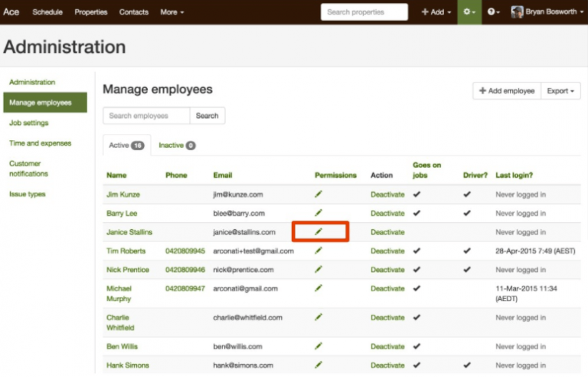This screenshot has height=377, width=588.
Task: Toggle Driver checkmark for Tim Roberts
Action: pyautogui.click(x=467, y=251)
